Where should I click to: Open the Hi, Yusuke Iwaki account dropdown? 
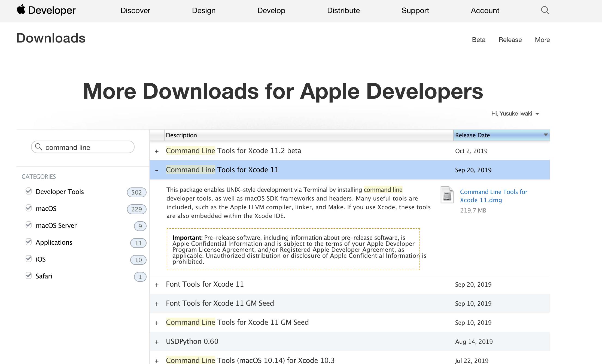click(515, 114)
